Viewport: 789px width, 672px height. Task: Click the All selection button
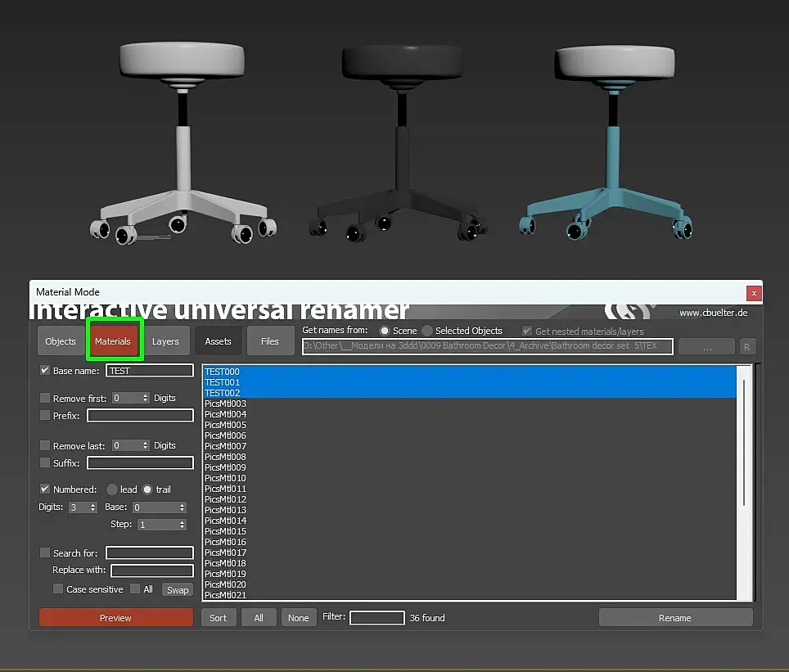(x=259, y=618)
